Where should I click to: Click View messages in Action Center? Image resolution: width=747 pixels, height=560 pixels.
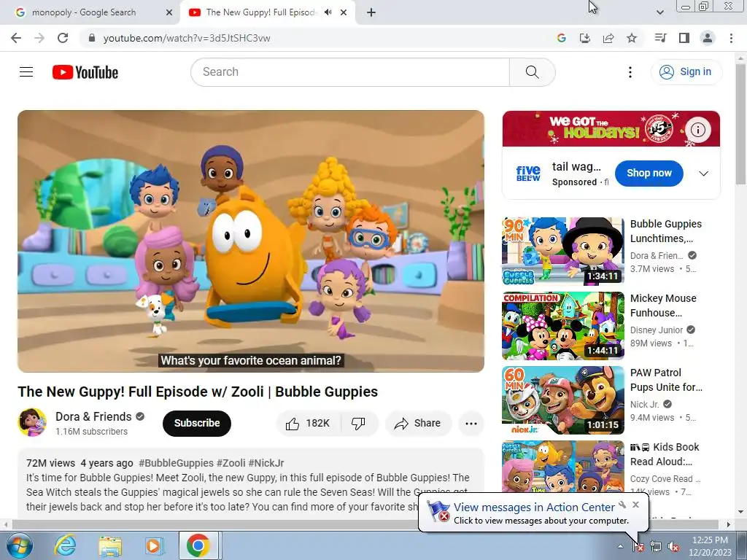tap(534, 507)
